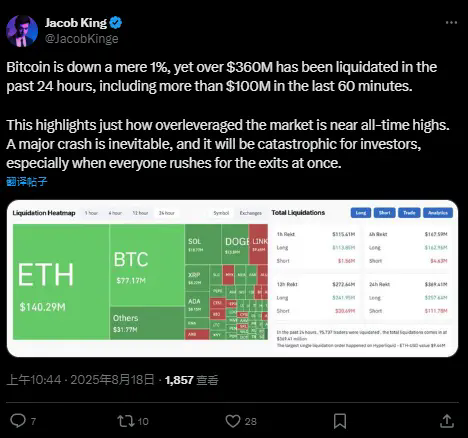Open the share upload icon
The image size is (468, 438).
tap(447, 421)
